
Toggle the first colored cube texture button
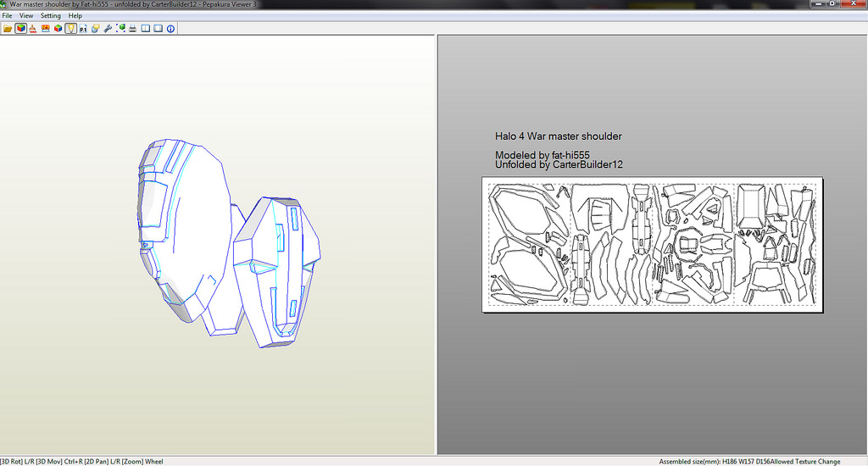pyautogui.click(x=20, y=28)
